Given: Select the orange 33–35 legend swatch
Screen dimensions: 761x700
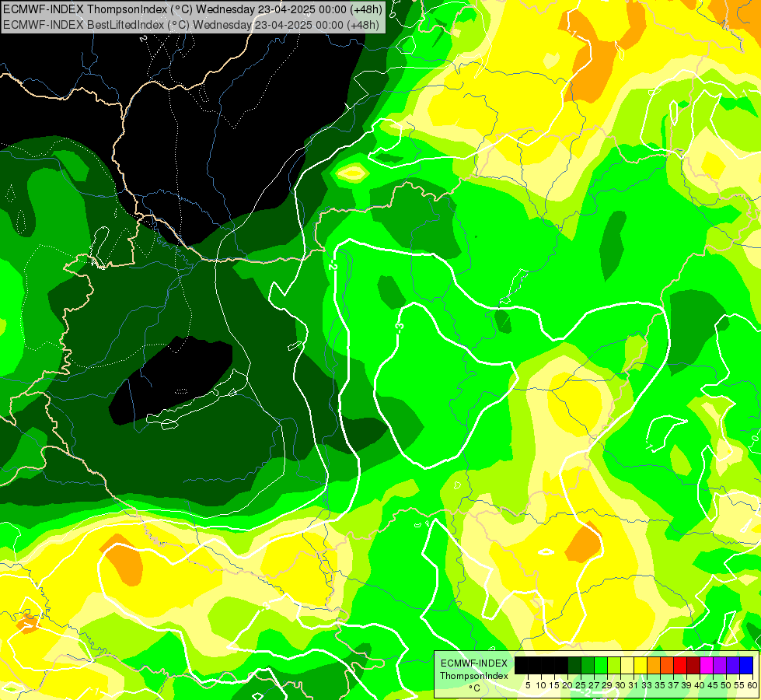Looking at the screenshot, I should (x=654, y=666).
